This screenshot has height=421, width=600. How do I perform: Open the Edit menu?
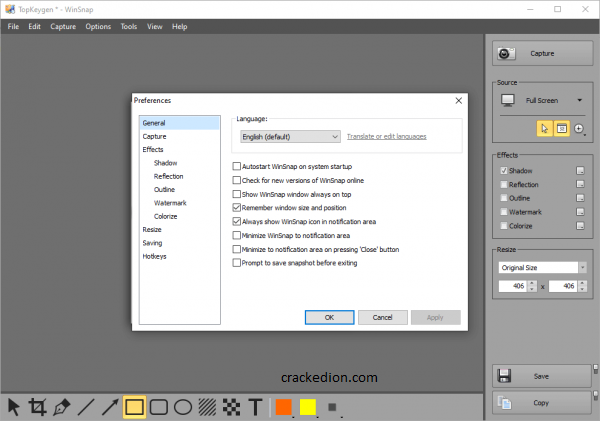click(x=34, y=26)
